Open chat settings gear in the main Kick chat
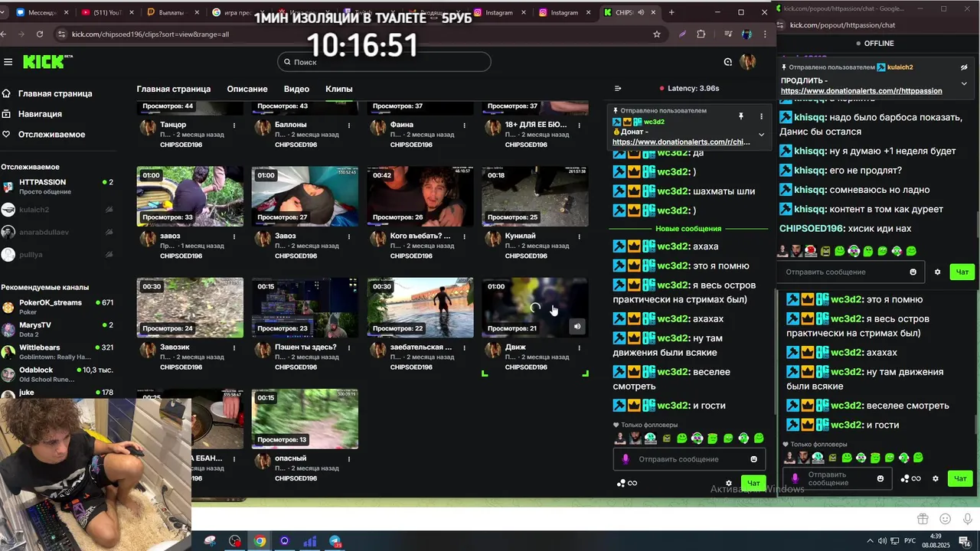The width and height of the screenshot is (980, 551). coord(728,483)
